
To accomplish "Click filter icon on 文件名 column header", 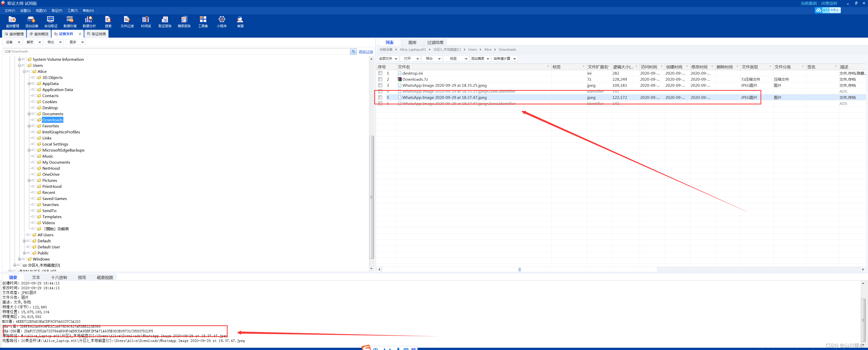I will pos(548,67).
